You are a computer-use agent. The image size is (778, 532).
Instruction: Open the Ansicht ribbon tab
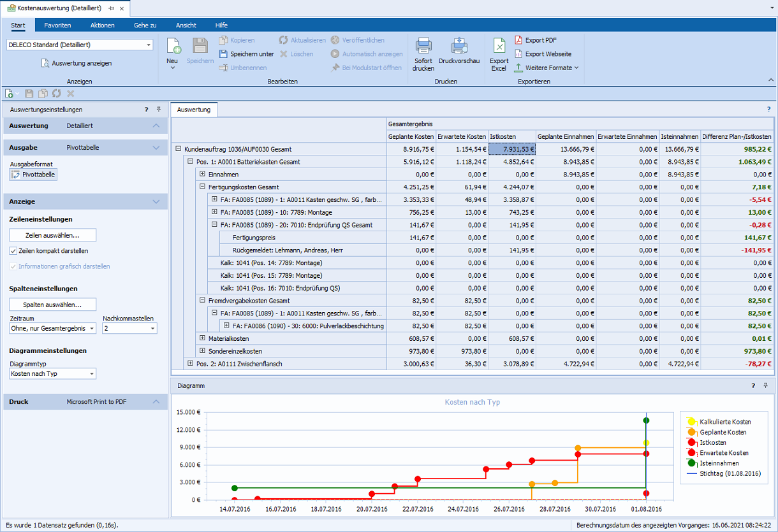pyautogui.click(x=186, y=25)
